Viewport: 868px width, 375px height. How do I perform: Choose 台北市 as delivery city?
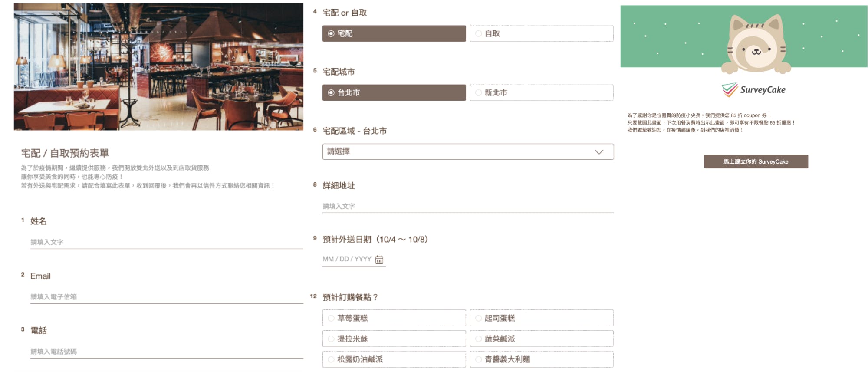(x=394, y=92)
